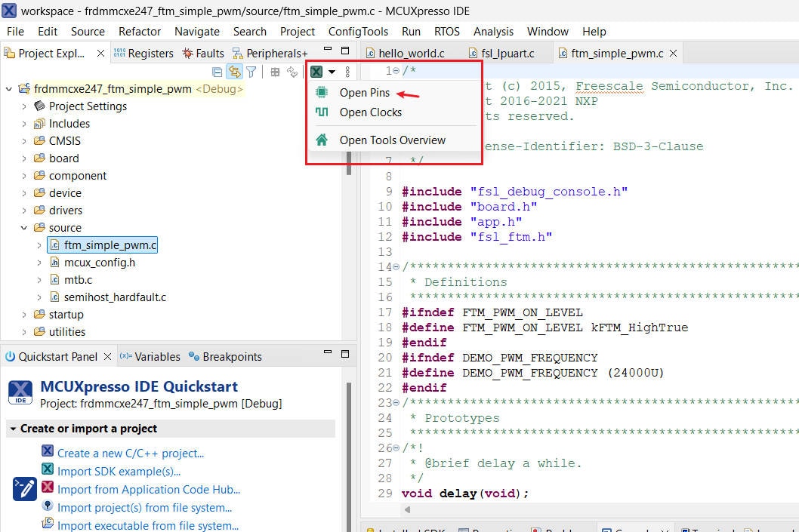
Task: Choose Open Clocks in the popup menu
Action: 370,112
